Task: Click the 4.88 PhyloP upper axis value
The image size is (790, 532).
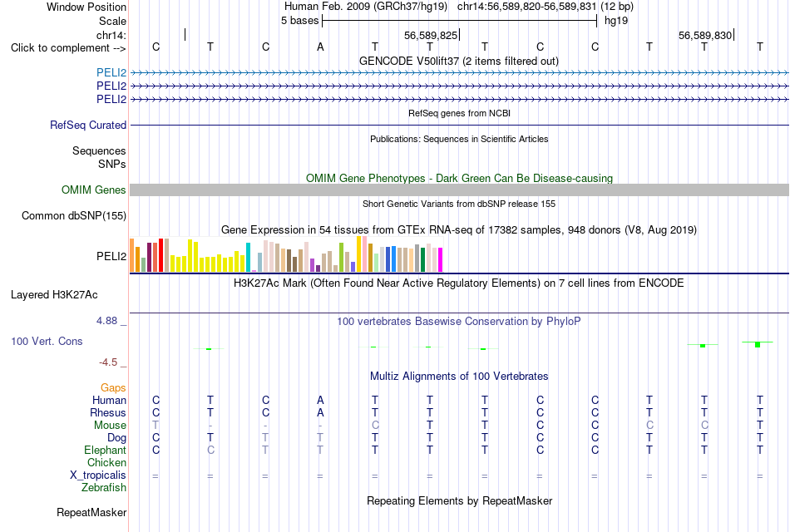Action: click(106, 321)
